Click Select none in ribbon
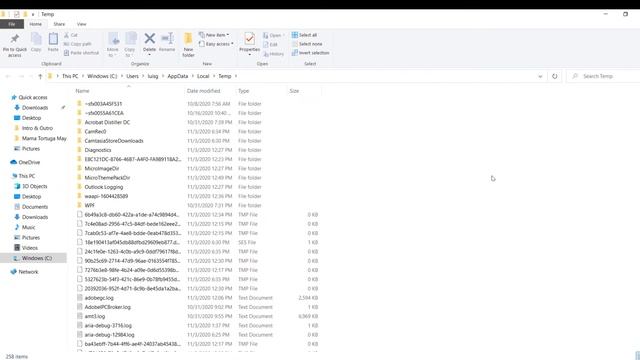This screenshot has height=360, width=640. [307, 44]
